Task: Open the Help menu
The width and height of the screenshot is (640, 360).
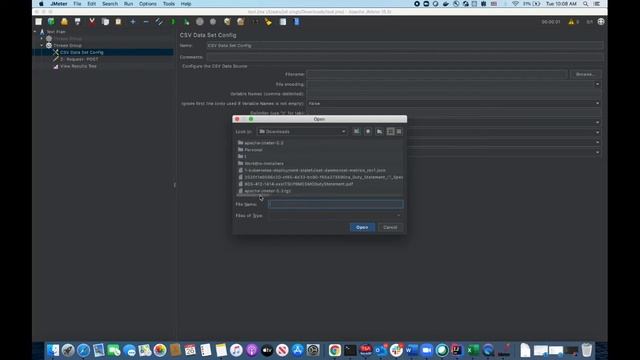Action: [x=186, y=4]
